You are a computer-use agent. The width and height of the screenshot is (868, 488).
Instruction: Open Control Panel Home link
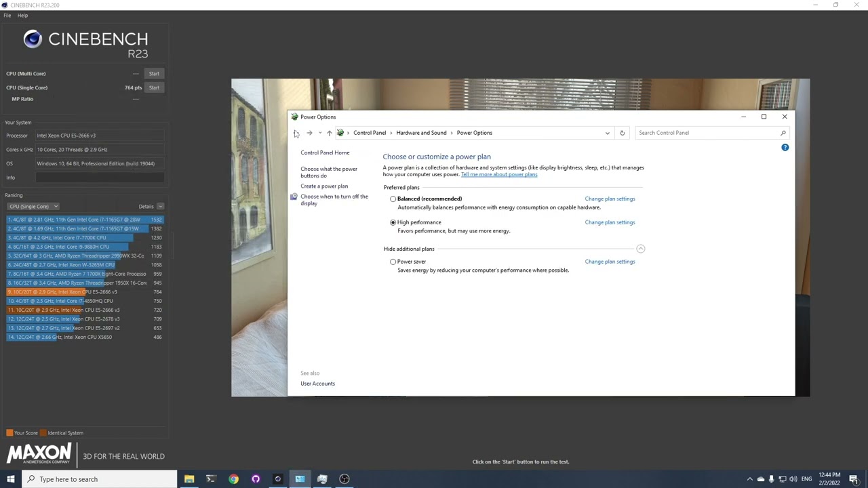325,152
